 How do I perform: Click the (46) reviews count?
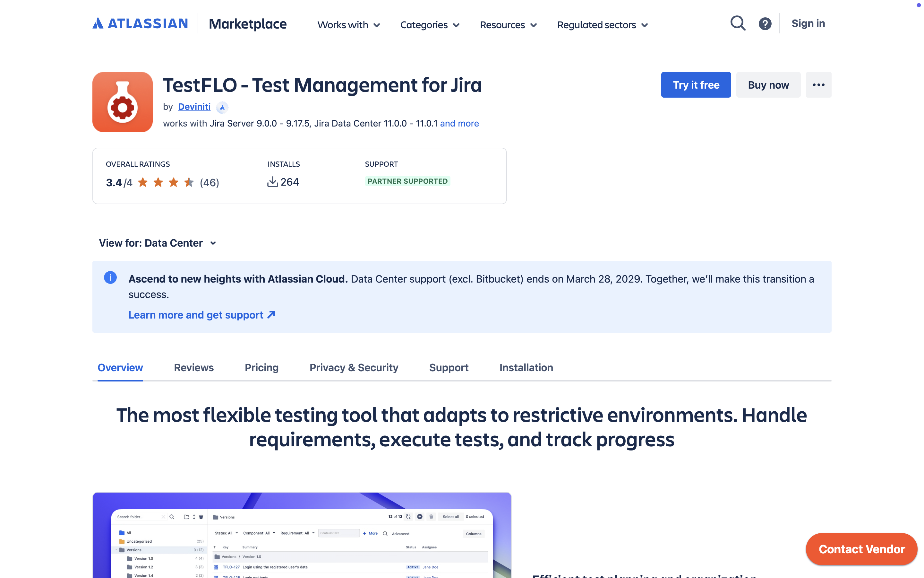(209, 182)
